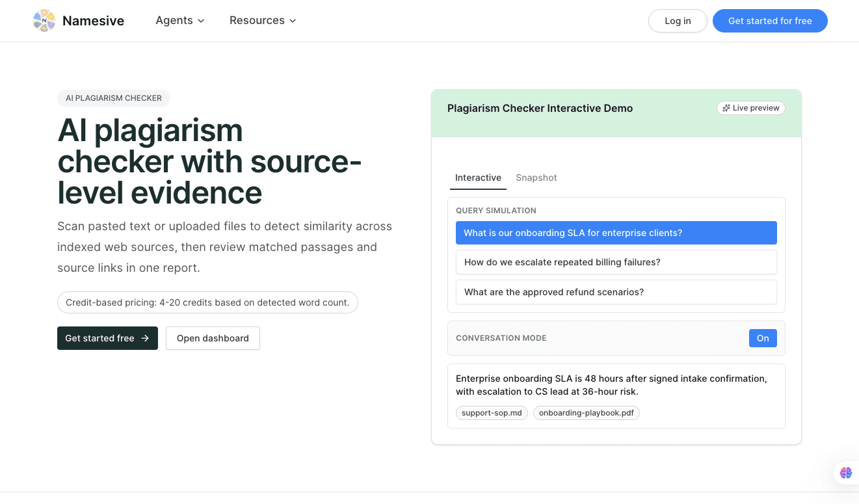Choose the approved refund scenarios query

click(x=616, y=292)
